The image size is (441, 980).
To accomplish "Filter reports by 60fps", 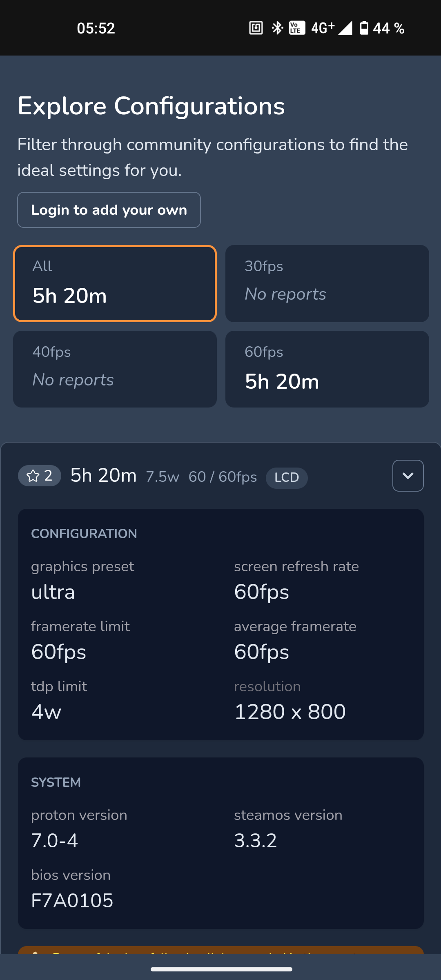I will [327, 369].
